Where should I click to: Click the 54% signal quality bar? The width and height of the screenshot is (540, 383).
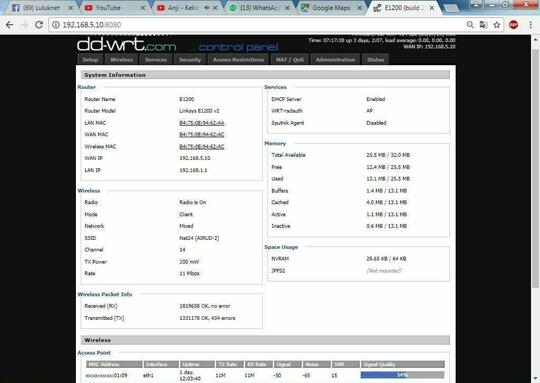pyautogui.click(x=402, y=375)
